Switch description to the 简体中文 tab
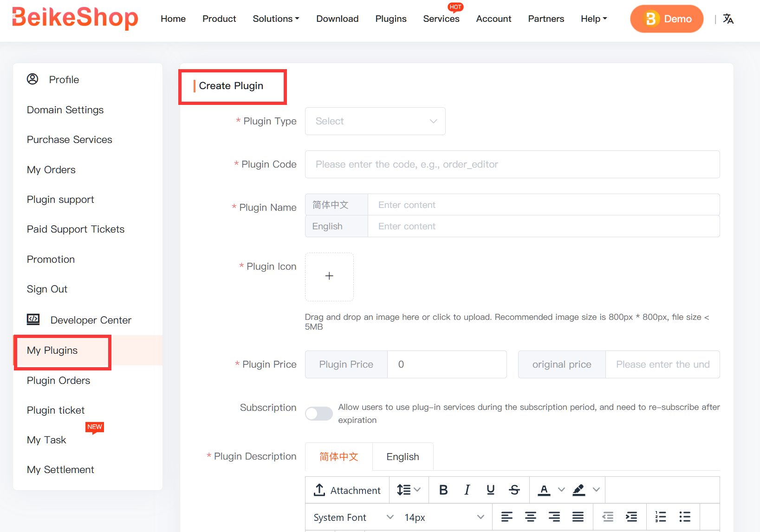 click(339, 457)
